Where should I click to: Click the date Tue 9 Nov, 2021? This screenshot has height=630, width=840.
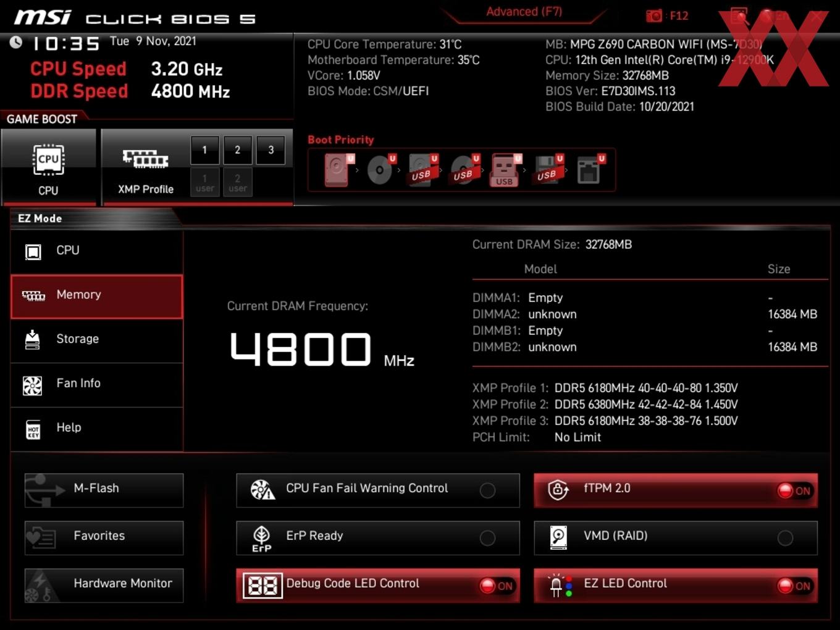pyautogui.click(x=153, y=41)
